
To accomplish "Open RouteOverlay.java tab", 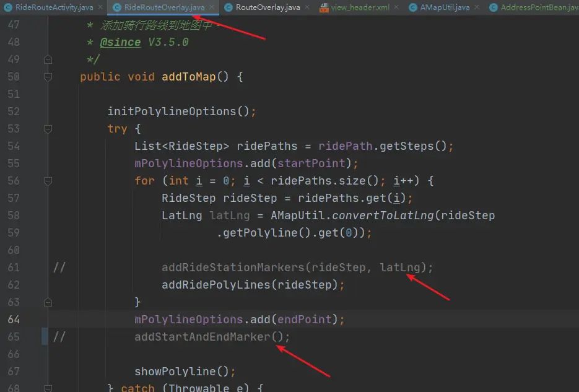I will tap(268, 7).
